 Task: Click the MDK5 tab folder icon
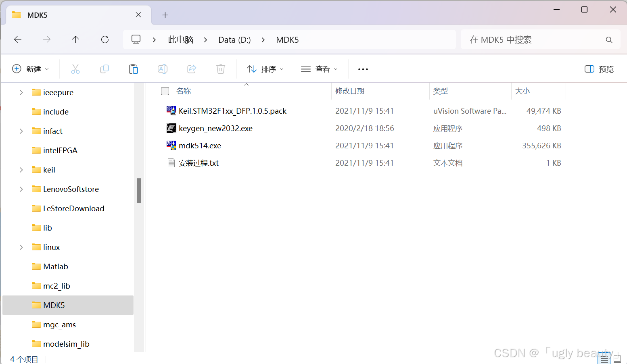tap(17, 15)
